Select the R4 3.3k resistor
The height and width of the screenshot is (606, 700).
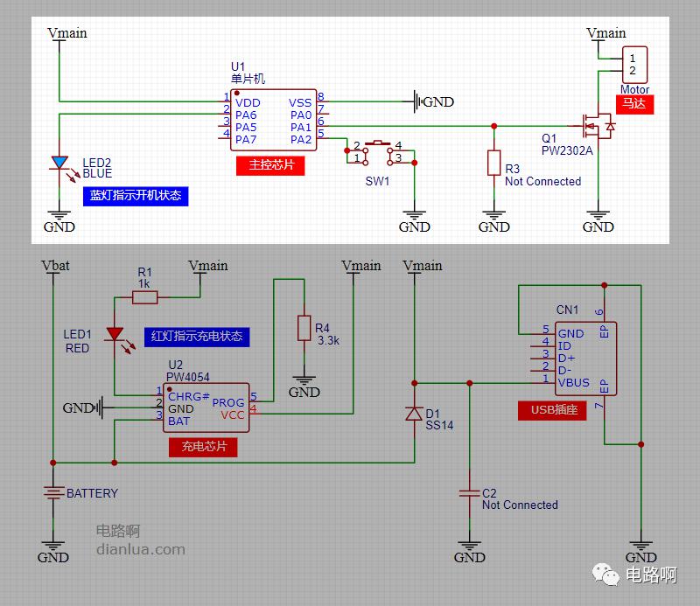303,328
